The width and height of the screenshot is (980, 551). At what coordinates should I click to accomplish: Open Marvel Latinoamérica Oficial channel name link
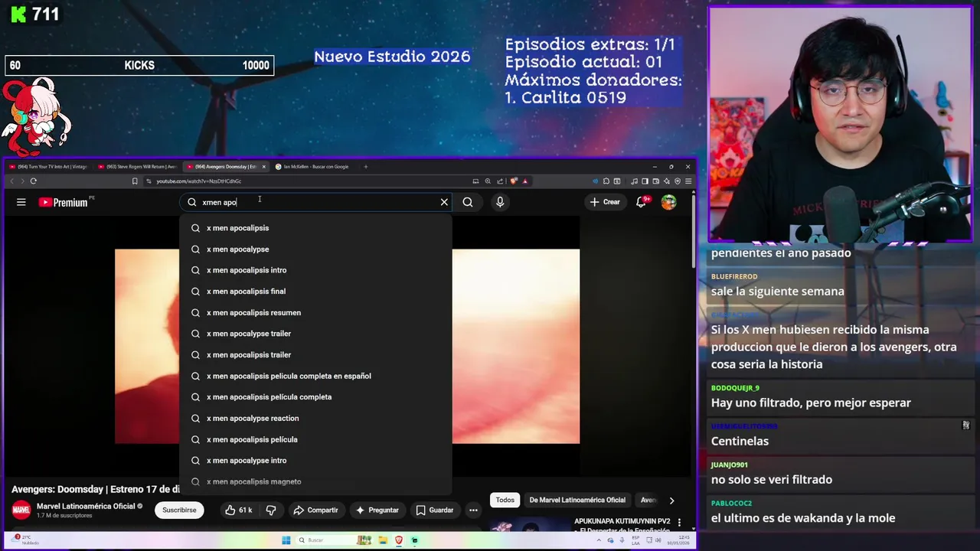click(x=86, y=507)
